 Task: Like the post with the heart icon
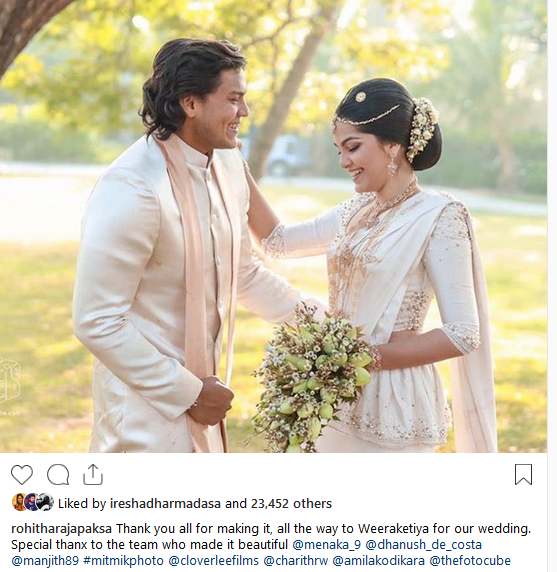pyautogui.click(x=22, y=474)
